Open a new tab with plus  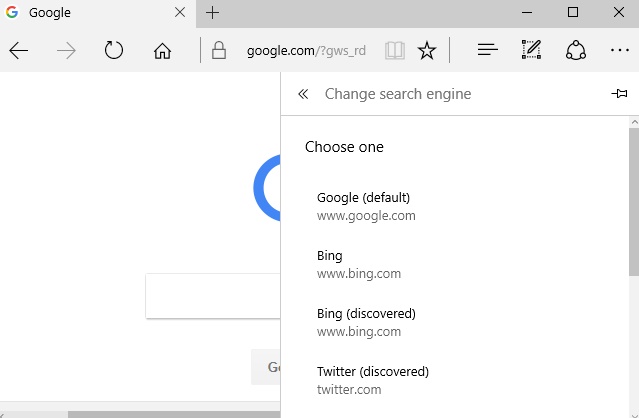tap(212, 13)
